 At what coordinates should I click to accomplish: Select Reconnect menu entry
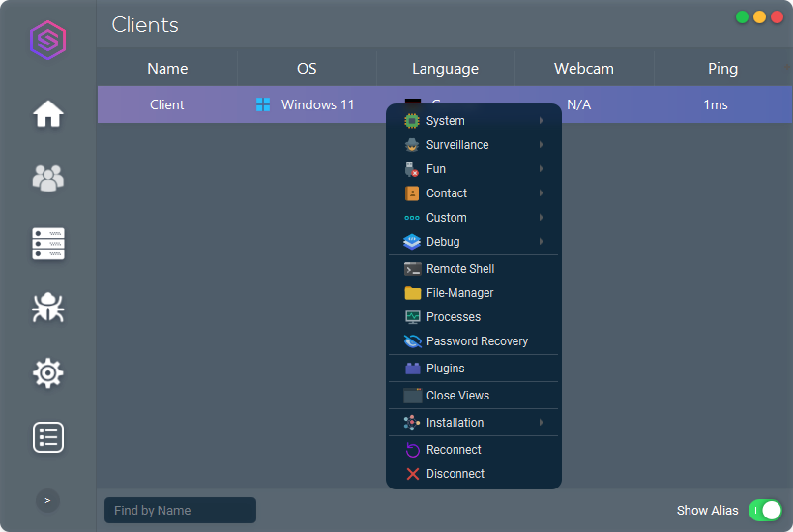[473, 450]
